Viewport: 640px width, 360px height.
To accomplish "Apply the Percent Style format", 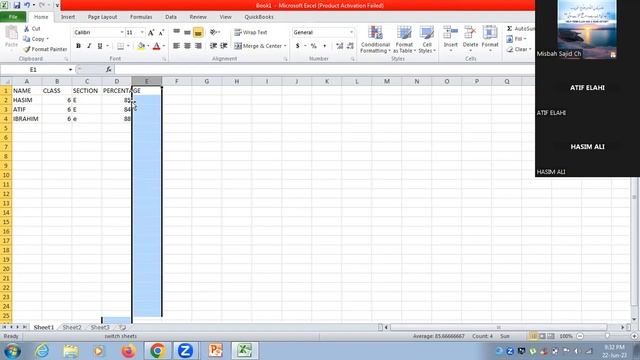I will pos(313,46).
